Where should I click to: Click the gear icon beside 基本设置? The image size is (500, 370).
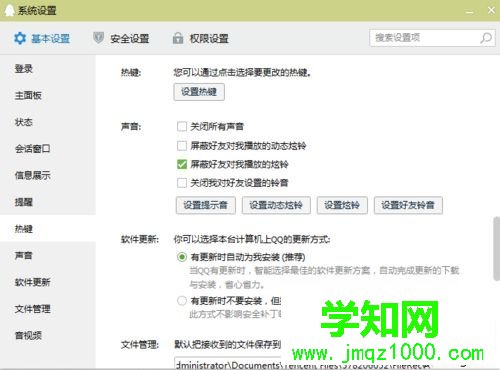click(x=20, y=38)
